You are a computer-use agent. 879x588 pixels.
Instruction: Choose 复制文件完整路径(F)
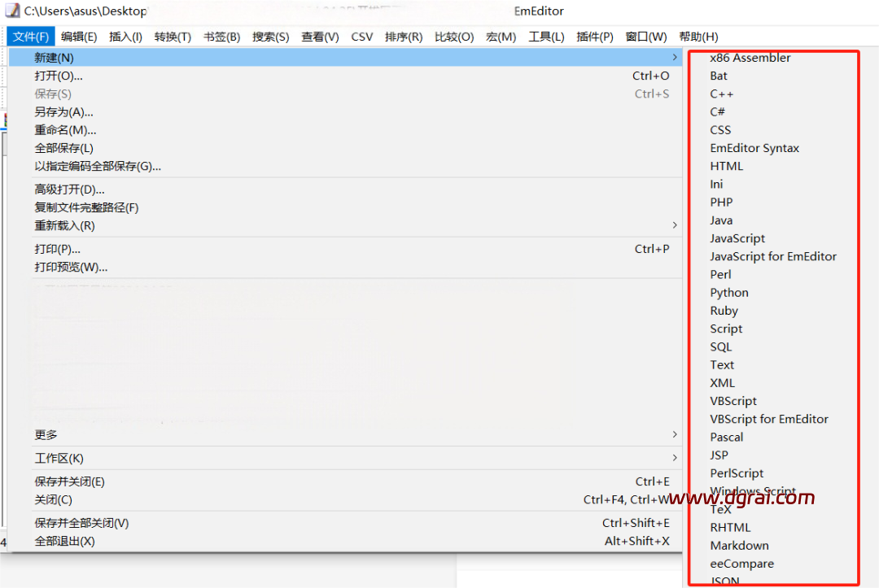[x=86, y=207]
